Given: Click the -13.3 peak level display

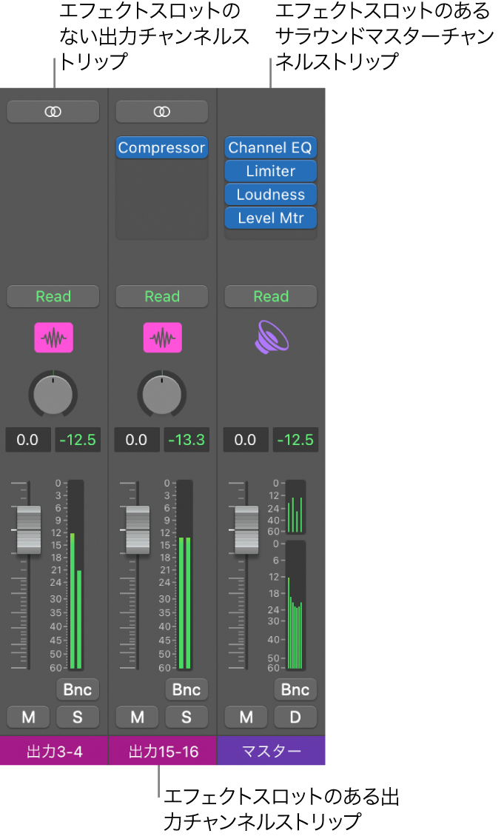Looking at the screenshot, I should 187,440.
